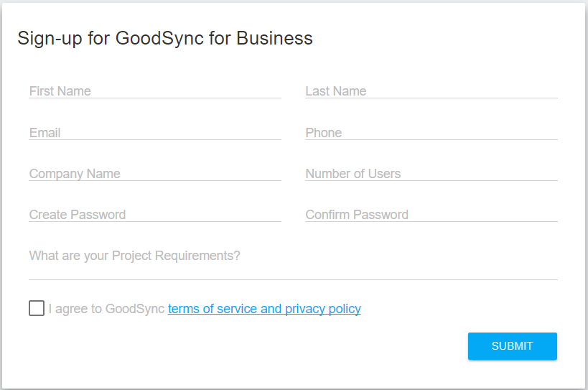Check the agree to terms checkbox

(x=37, y=308)
